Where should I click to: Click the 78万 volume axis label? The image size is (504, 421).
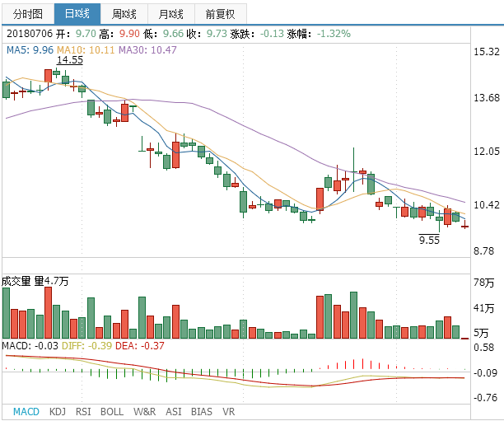point(483,283)
